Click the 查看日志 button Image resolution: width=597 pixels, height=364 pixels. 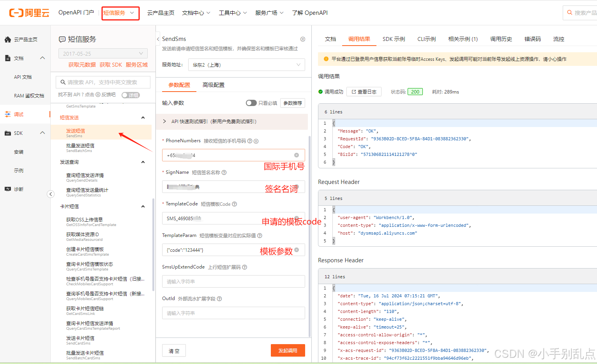364,92
